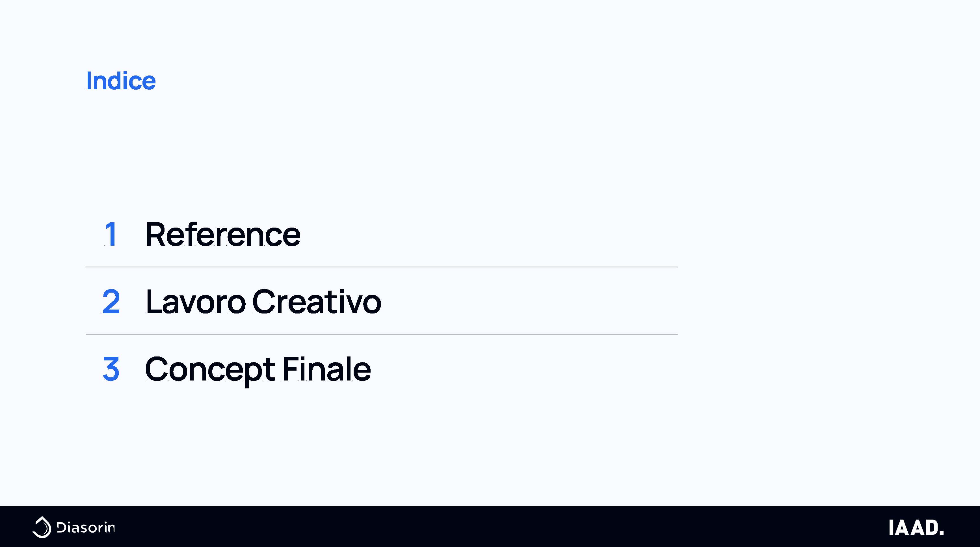Image resolution: width=980 pixels, height=547 pixels.
Task: Click the IAAD. logo in the footer
Action: point(916,527)
